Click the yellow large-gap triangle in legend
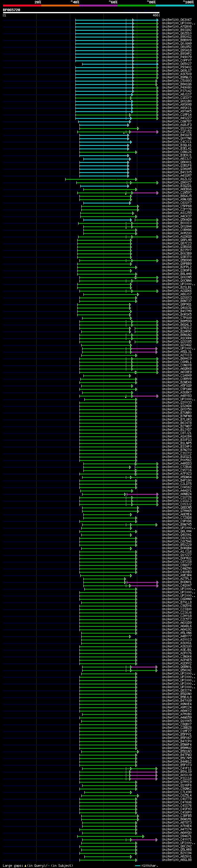The height and width of the screenshot is (868, 197). tap(25, 866)
